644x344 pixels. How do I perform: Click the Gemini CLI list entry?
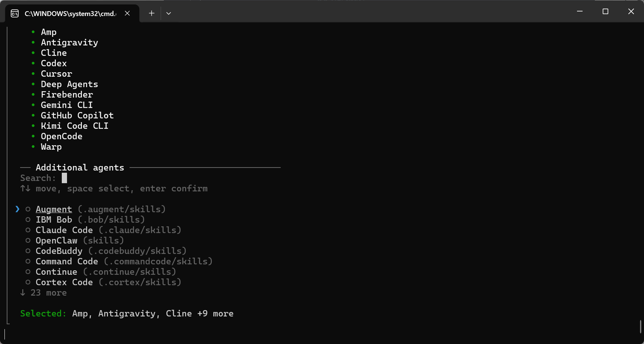point(67,105)
